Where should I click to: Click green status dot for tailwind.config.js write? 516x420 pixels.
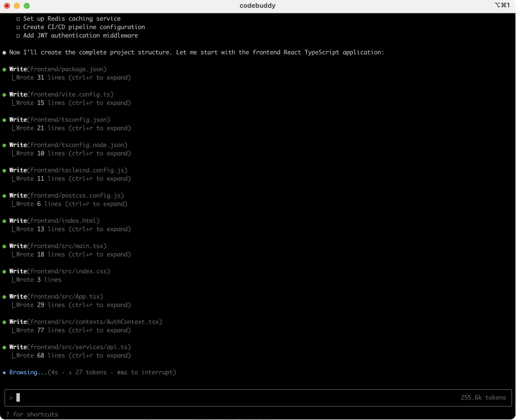(4, 170)
